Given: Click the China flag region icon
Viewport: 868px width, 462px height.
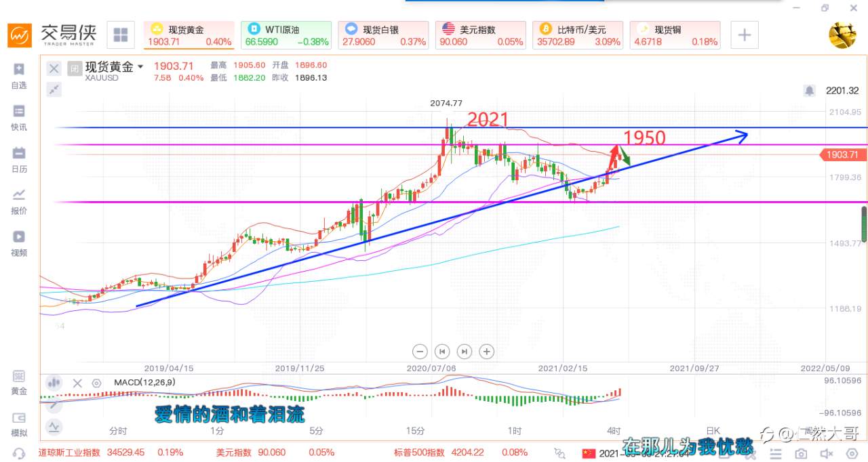Looking at the screenshot, I should (x=589, y=453).
